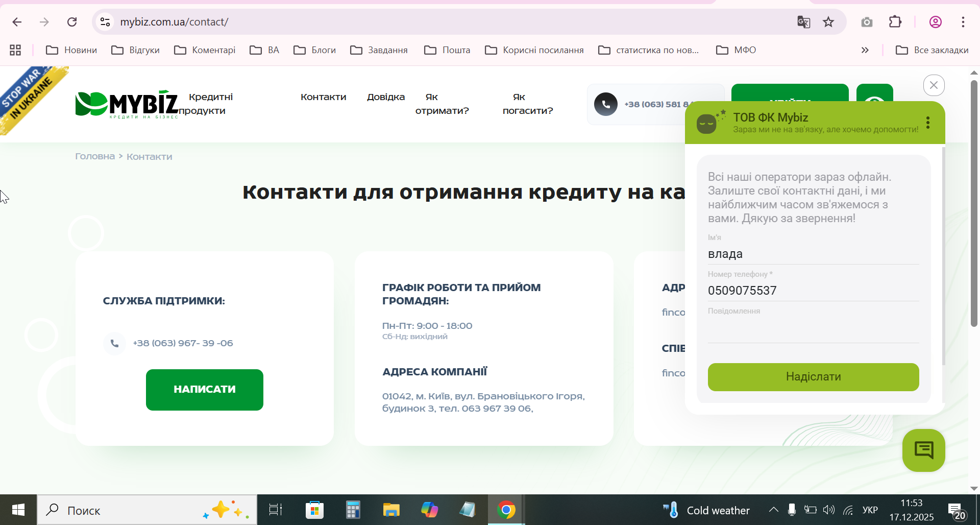Image resolution: width=980 pixels, height=525 pixels.
Task: Close the chat widget with X button
Action: point(934,85)
